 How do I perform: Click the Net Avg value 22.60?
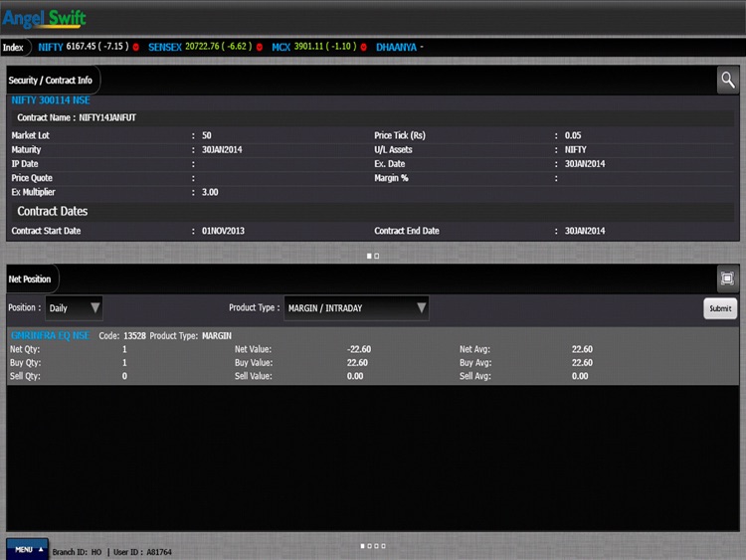(x=582, y=349)
